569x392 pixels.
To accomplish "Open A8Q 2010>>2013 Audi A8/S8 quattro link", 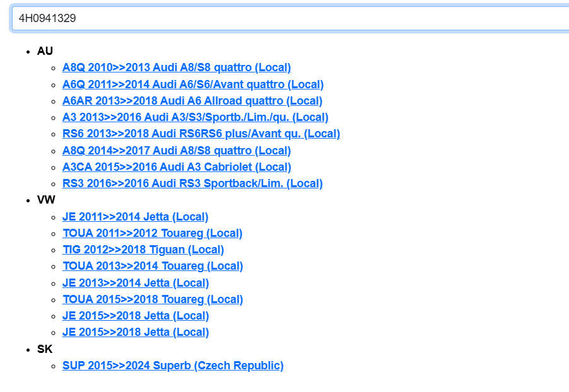I will tap(177, 67).
